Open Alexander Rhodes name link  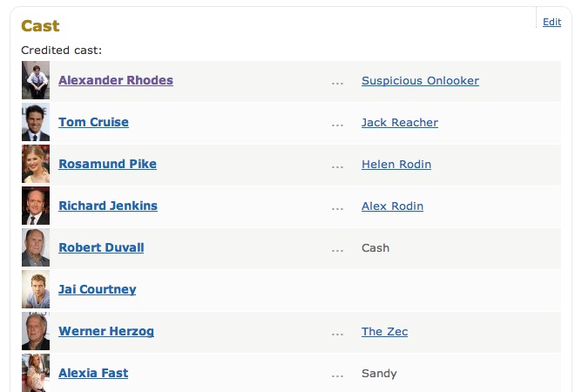116,81
